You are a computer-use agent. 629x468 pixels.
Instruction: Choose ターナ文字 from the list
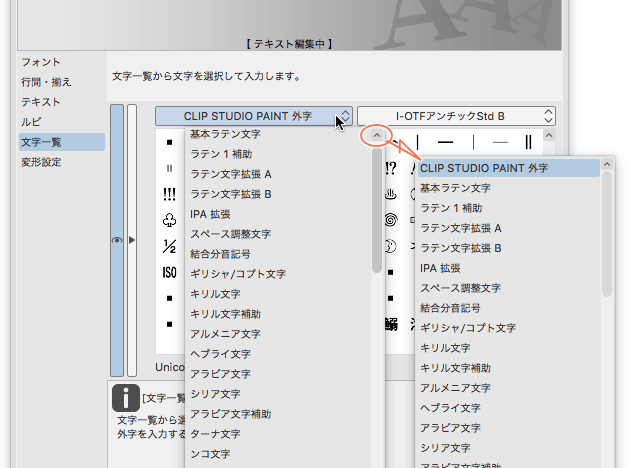(215, 434)
